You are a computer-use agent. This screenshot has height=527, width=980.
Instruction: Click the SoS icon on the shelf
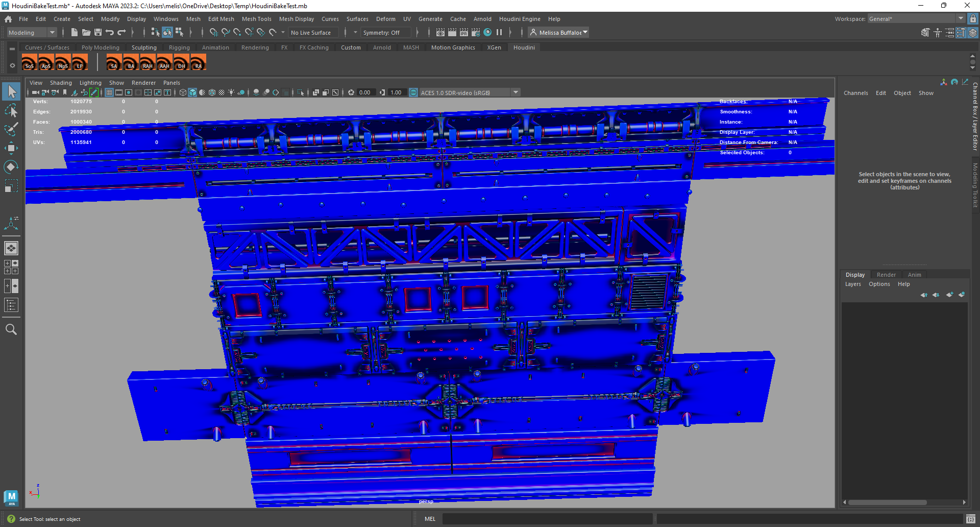click(29, 62)
